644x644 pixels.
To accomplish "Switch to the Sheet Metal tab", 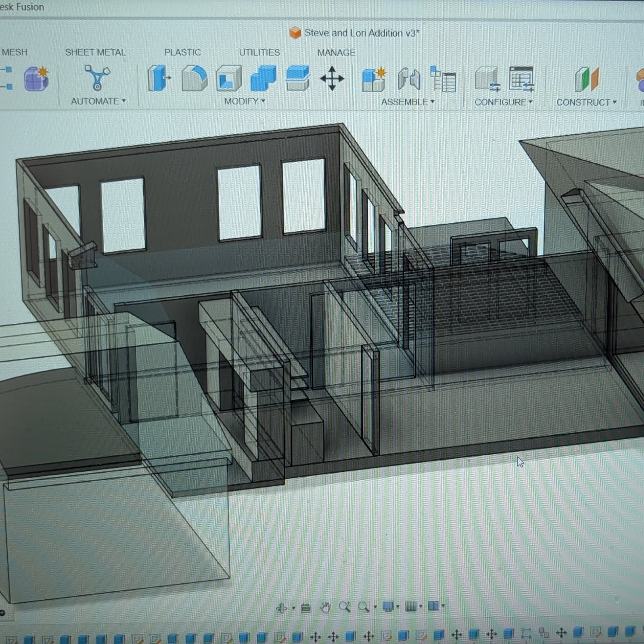I will (96, 52).
